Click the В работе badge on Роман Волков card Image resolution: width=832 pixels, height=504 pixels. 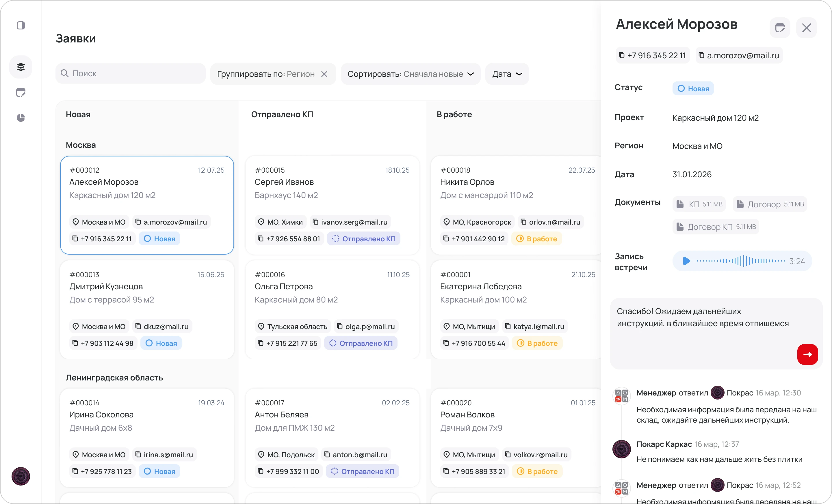[x=537, y=471]
